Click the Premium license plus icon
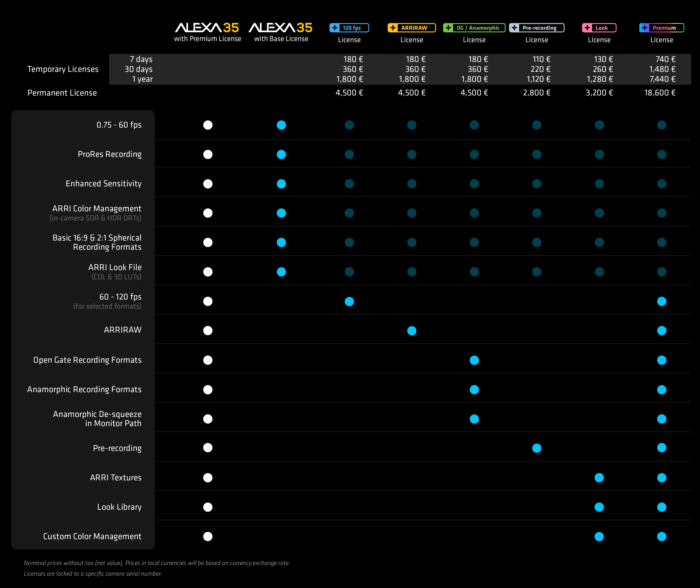This screenshot has width=700, height=588. click(644, 28)
